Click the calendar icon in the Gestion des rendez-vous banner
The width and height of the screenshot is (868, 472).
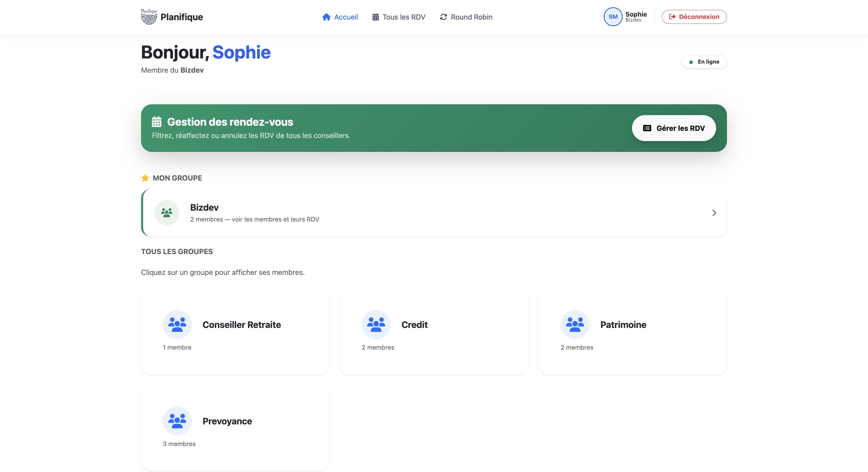click(157, 122)
